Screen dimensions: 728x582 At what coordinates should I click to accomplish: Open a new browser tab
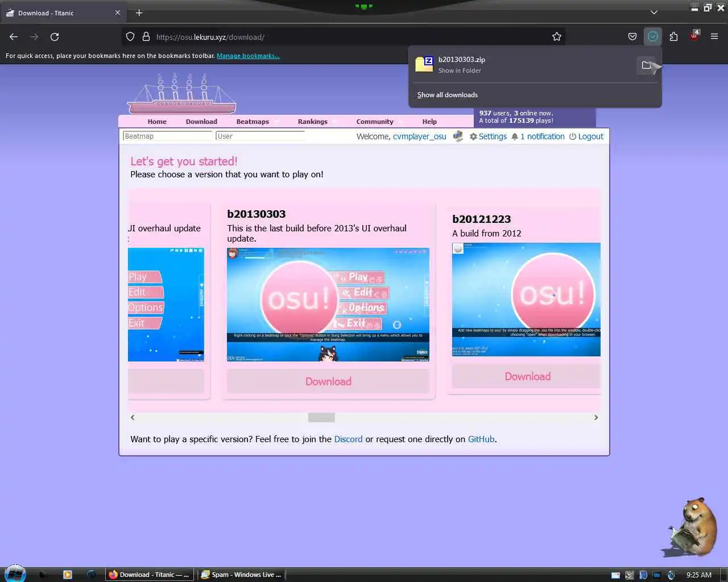coord(139,13)
